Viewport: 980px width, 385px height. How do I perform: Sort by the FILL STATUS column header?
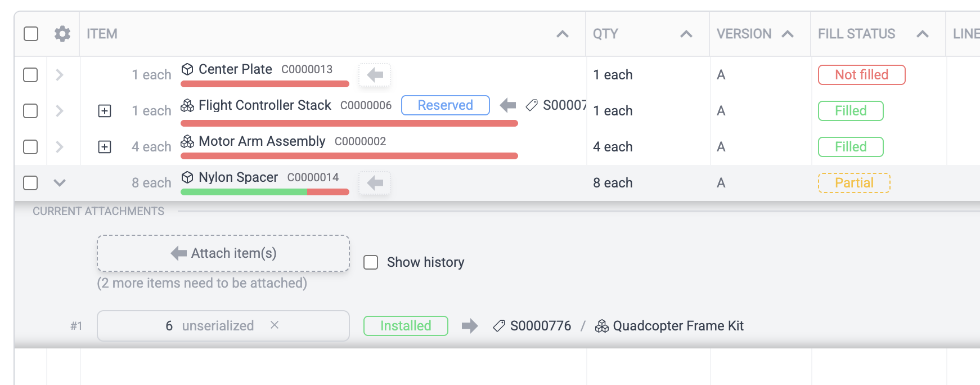856,34
